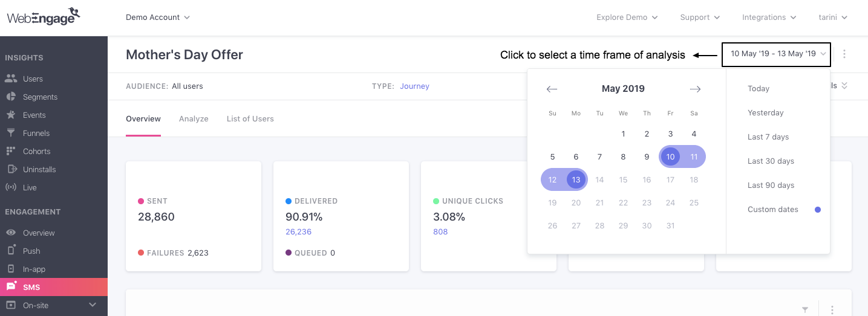The height and width of the screenshot is (316, 868).
Task: Open Segments in the sidebar
Action: [x=40, y=97]
